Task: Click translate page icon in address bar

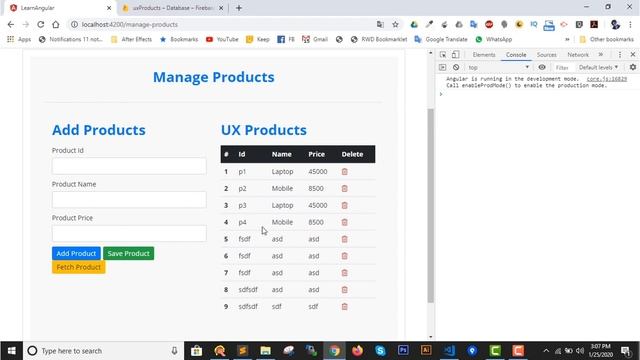Action: tap(380, 24)
